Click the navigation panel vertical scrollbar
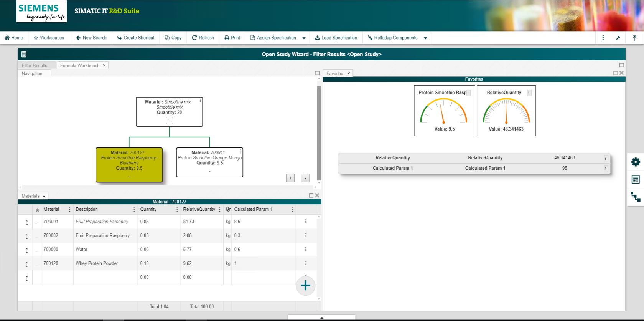The width and height of the screenshot is (644, 321). 319,133
